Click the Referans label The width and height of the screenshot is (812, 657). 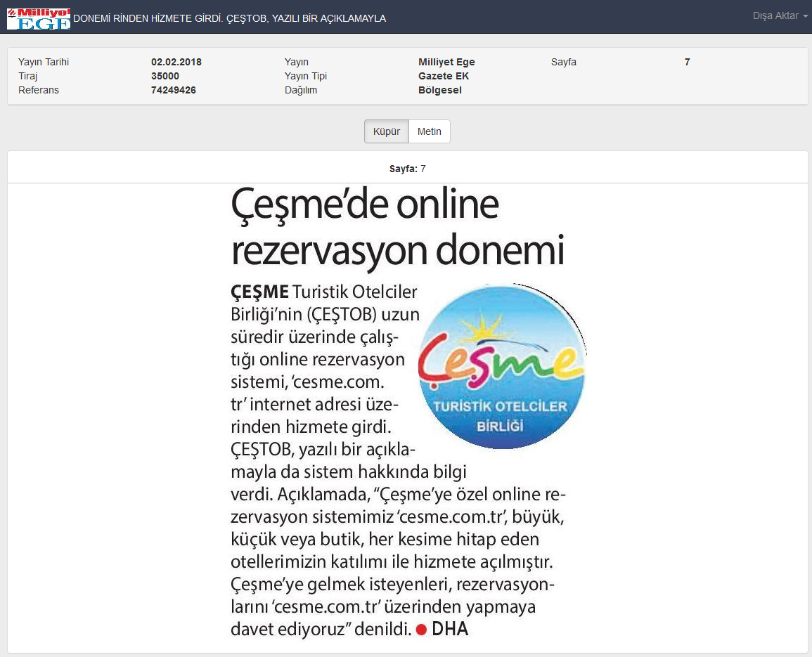pos(39,90)
